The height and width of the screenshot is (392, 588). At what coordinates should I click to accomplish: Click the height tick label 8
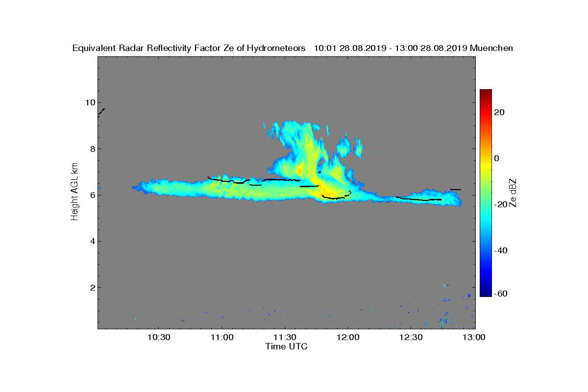92,148
